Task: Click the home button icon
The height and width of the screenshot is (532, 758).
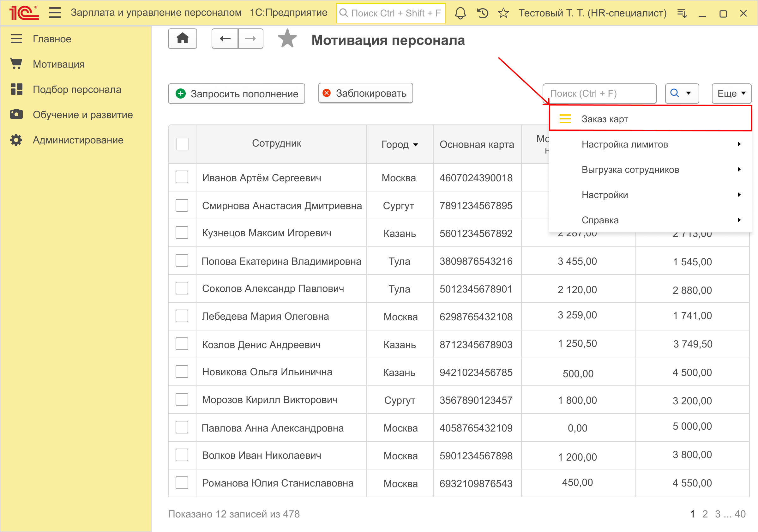Action: tap(182, 39)
